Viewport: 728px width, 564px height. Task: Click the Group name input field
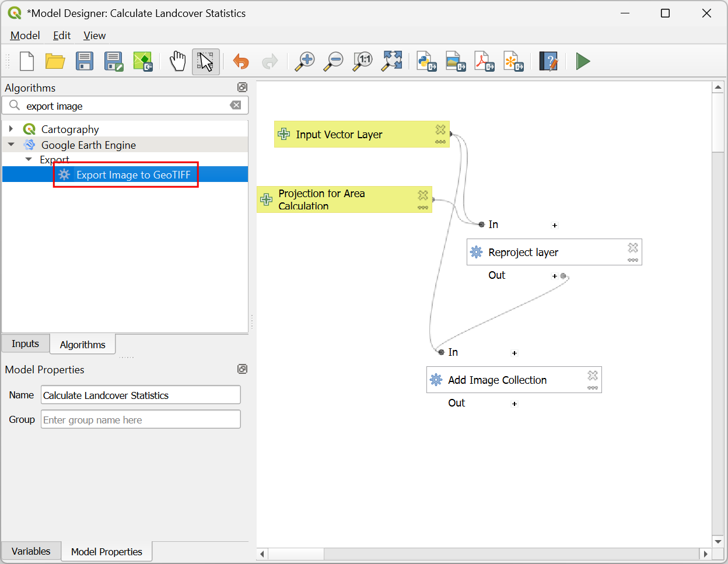pyautogui.click(x=140, y=419)
